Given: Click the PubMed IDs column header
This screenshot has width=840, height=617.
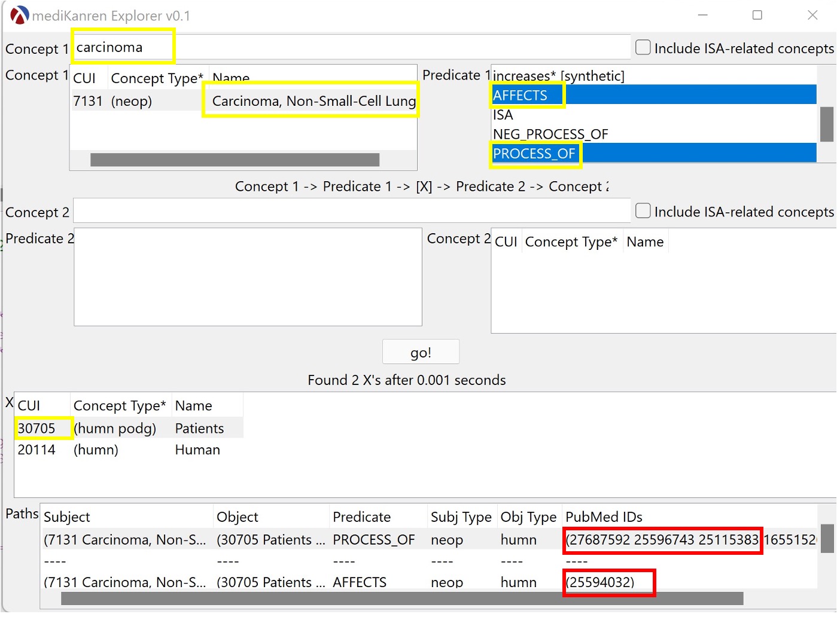Looking at the screenshot, I should pos(604,517).
